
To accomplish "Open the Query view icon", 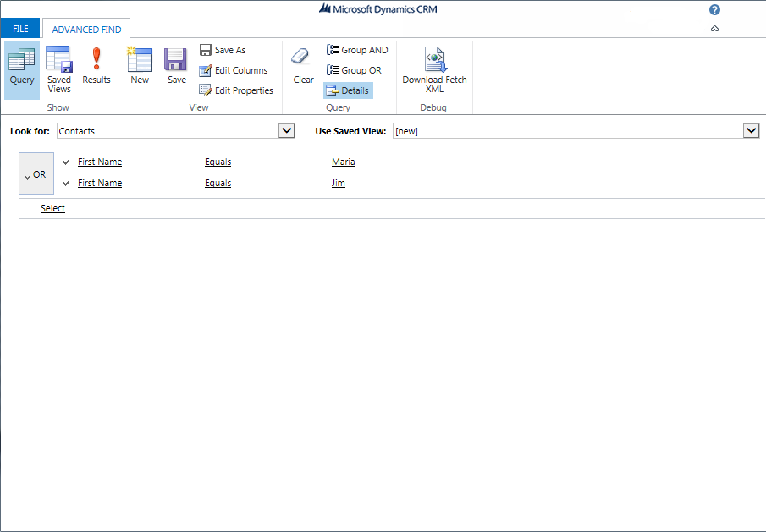I will [22, 70].
